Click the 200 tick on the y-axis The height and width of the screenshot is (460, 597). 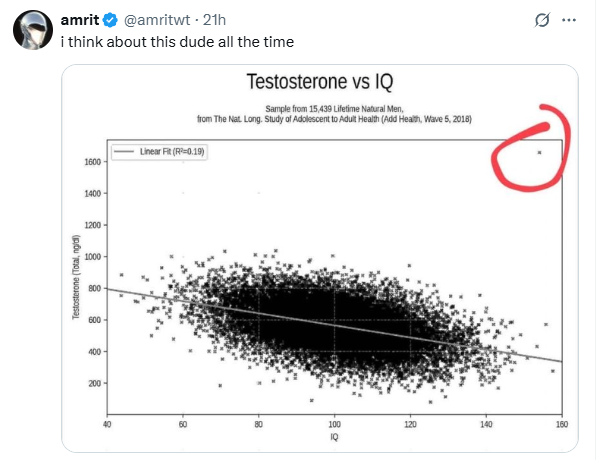click(x=94, y=383)
